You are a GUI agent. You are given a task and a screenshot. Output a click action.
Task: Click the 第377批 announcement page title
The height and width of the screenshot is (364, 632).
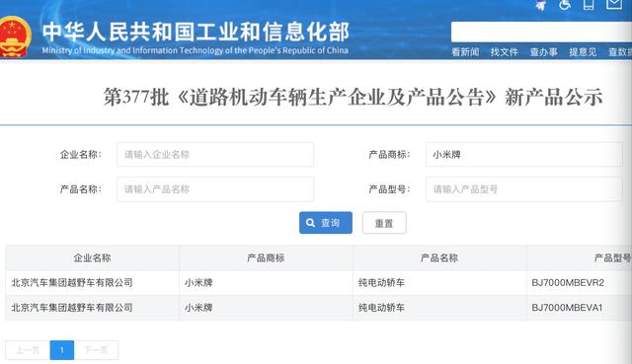pyautogui.click(x=353, y=97)
